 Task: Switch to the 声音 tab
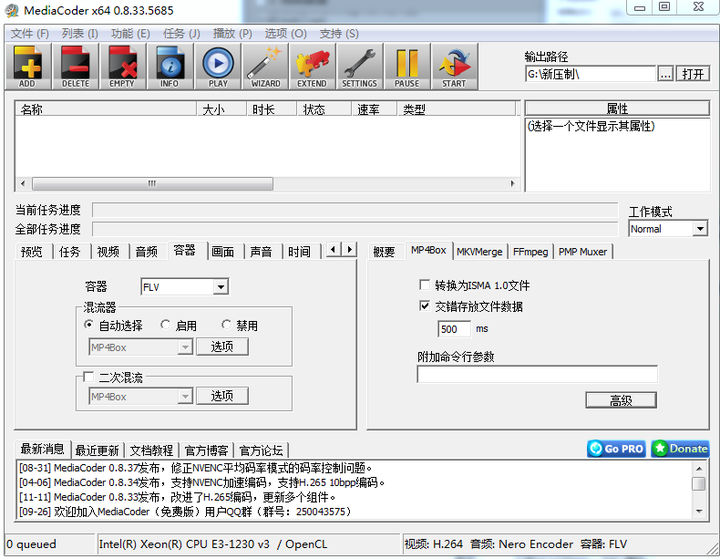(x=261, y=252)
